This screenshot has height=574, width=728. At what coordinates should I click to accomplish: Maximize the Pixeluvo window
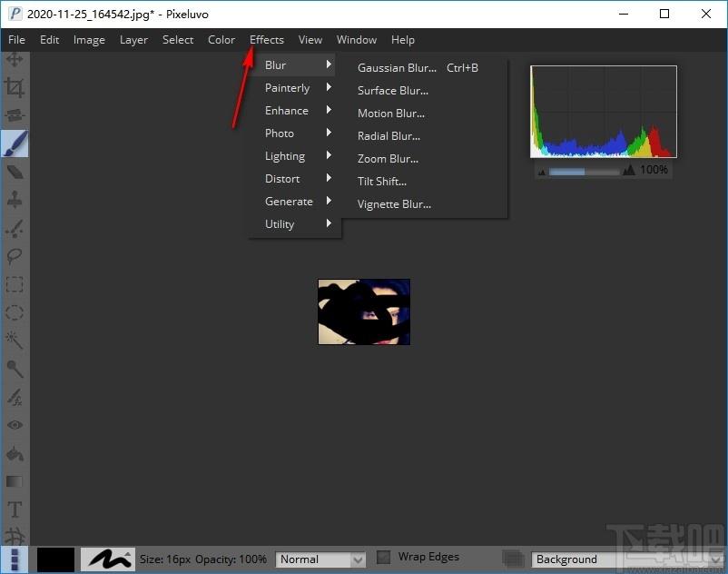(664, 14)
